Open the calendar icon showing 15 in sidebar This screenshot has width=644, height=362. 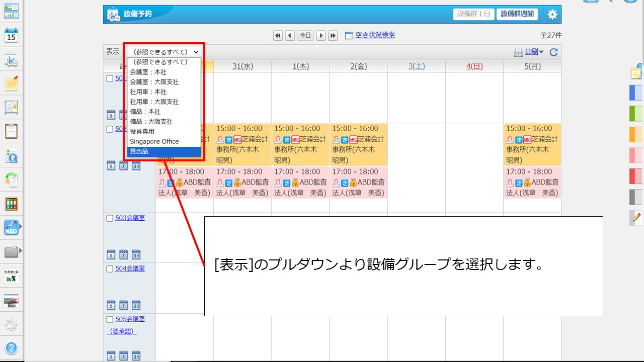[x=11, y=35]
